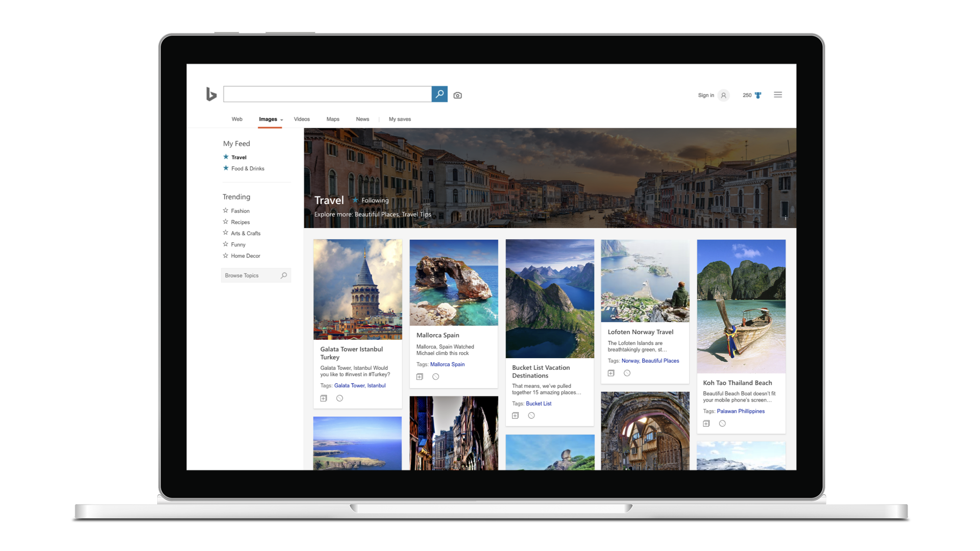Switch to the Videos tab
Screen dimensions: 980x551
point(302,119)
